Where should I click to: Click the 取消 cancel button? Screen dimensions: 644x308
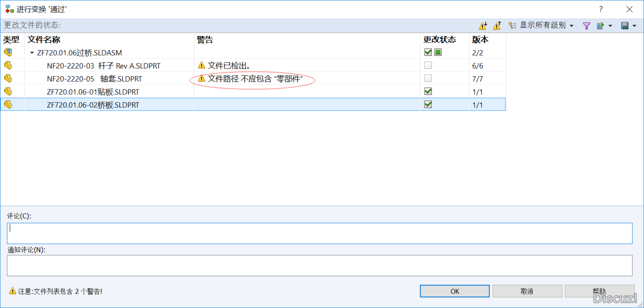[527, 291]
